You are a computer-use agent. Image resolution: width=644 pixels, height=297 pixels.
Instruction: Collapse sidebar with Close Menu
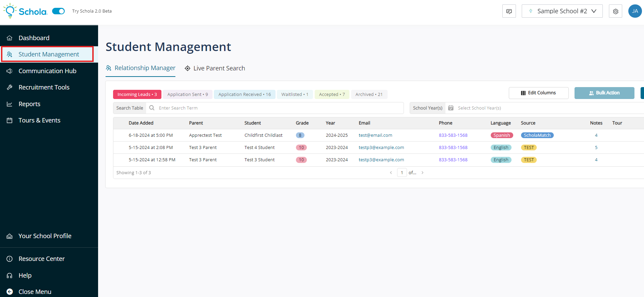tap(49, 292)
